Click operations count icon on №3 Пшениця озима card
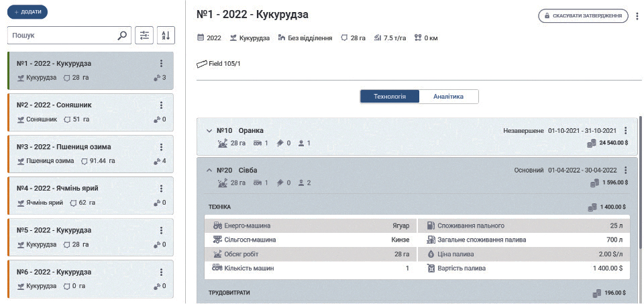 [x=156, y=161]
